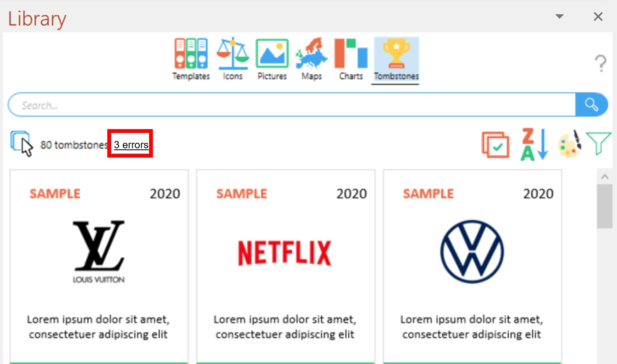The width and height of the screenshot is (617, 364).
Task: Select the Netflix tombstone thumbnail
Action: click(286, 267)
